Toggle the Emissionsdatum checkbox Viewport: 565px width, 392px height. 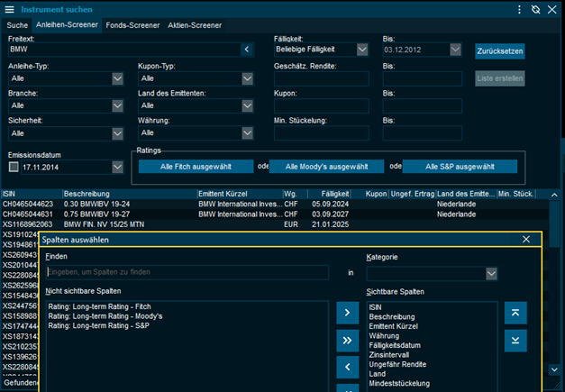pyautogui.click(x=14, y=167)
